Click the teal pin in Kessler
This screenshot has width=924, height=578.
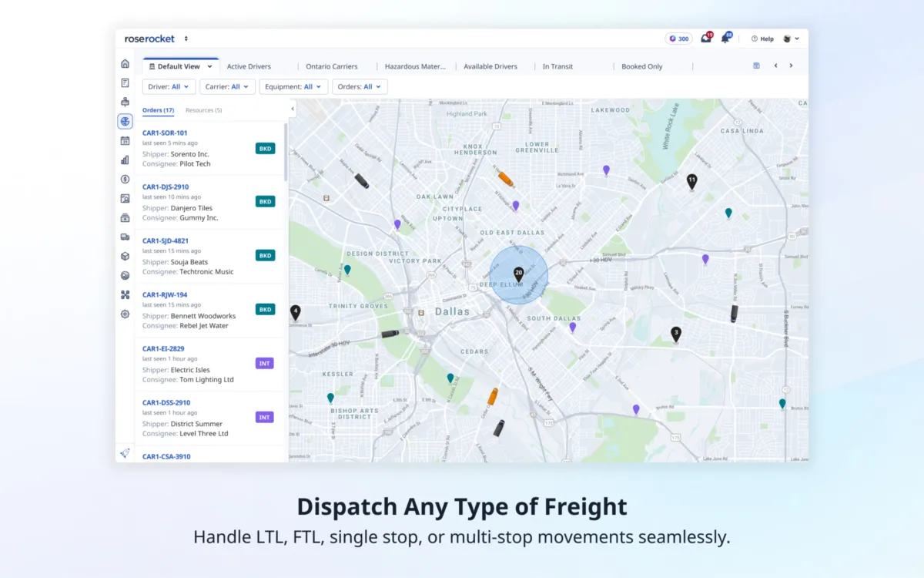tap(330, 398)
